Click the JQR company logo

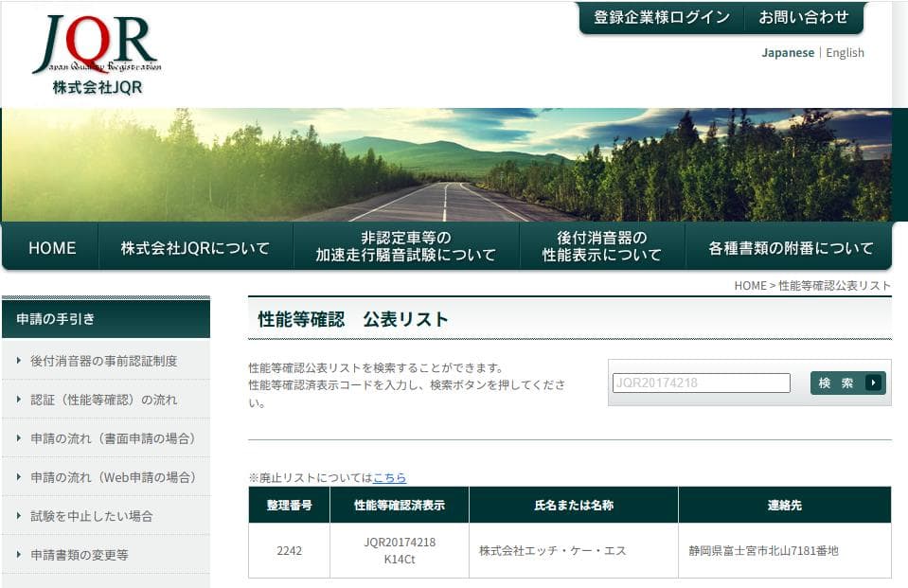(97, 55)
